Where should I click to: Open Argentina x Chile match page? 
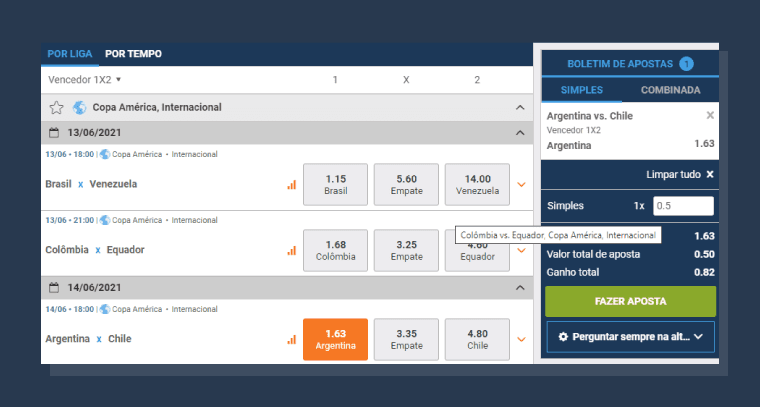[88, 339]
